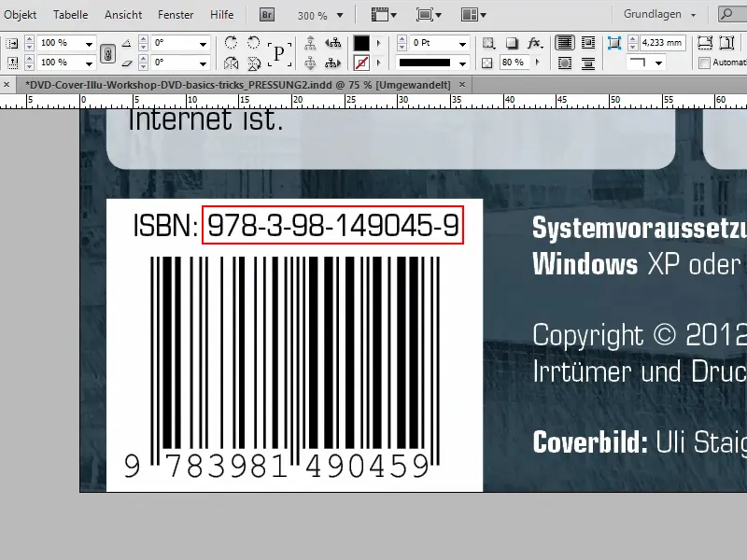Open the Objekt menu
The width and height of the screenshot is (747, 560).
click(20, 15)
